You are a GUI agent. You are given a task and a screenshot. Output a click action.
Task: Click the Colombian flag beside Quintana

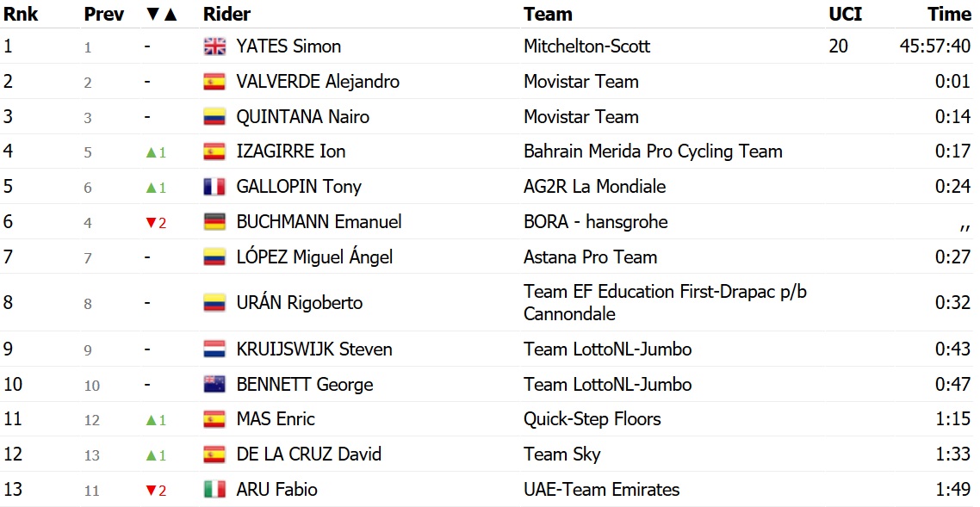point(214,117)
